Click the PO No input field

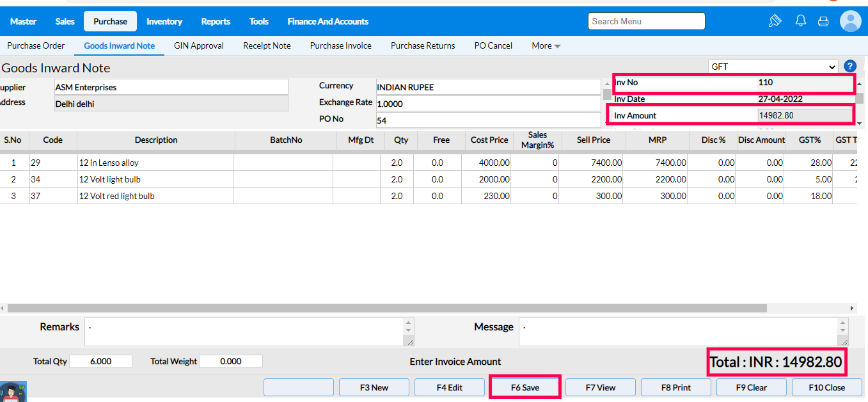[487, 120]
